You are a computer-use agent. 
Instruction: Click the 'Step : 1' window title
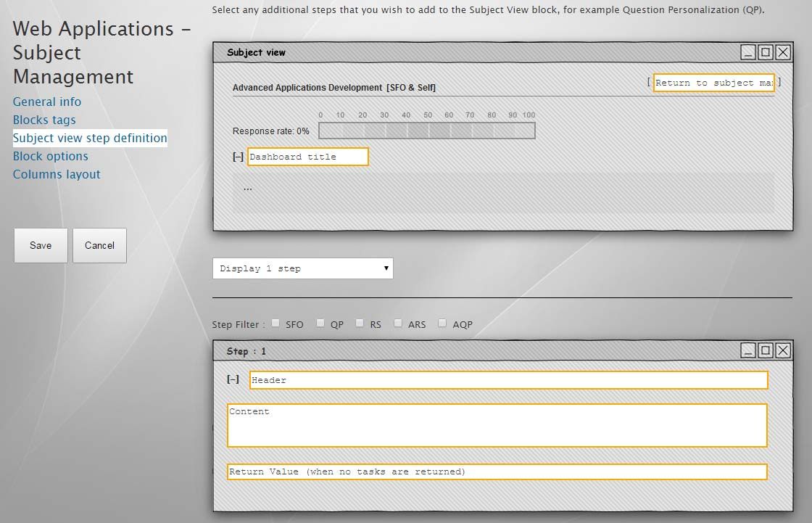point(246,351)
